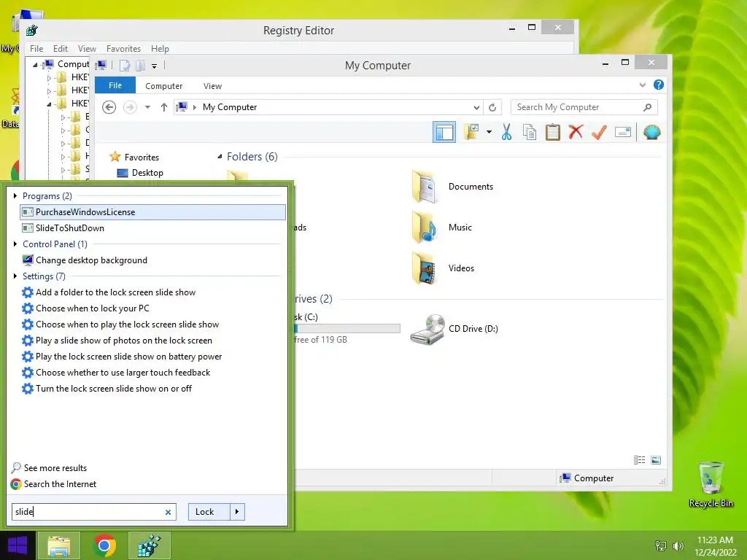Switch to large icons view in status bar
Screen dimensions: 747x560
pos(656,460)
